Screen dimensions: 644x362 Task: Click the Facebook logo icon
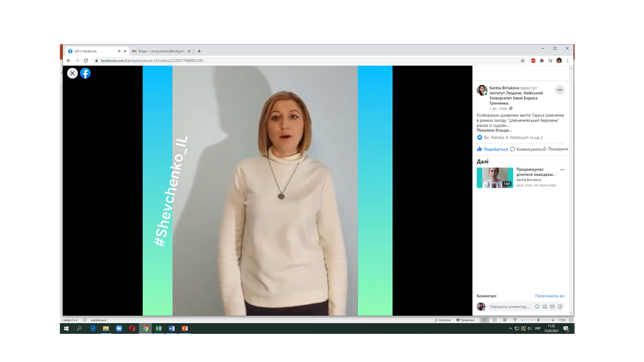click(86, 73)
